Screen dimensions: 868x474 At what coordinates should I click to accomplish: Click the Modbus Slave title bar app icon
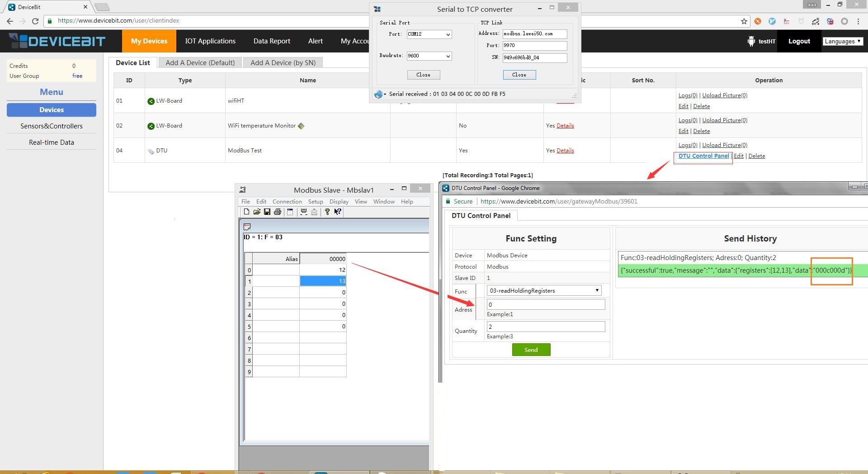pos(243,190)
